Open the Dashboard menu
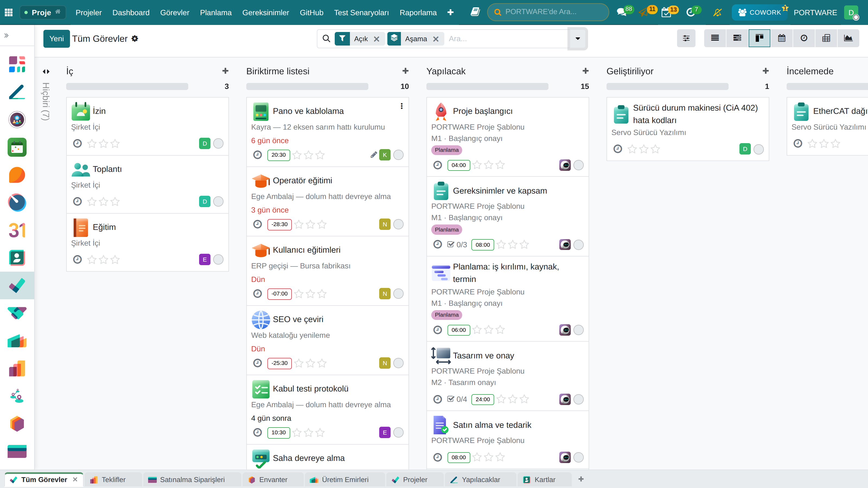The height and width of the screenshot is (488, 868). pyautogui.click(x=131, y=12)
